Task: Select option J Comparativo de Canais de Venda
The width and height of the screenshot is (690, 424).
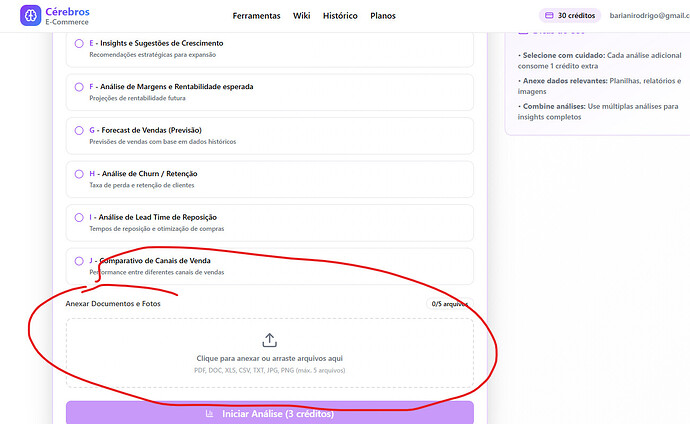Action: (269, 266)
